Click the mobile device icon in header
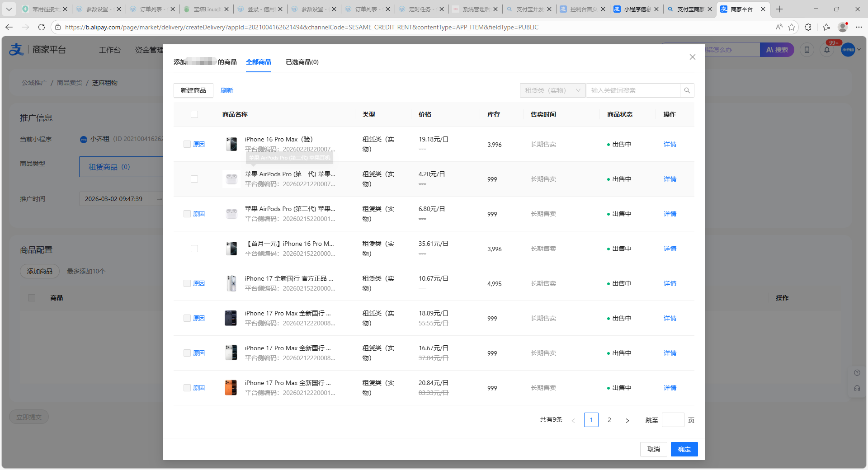This screenshot has height=470, width=868. (807, 50)
